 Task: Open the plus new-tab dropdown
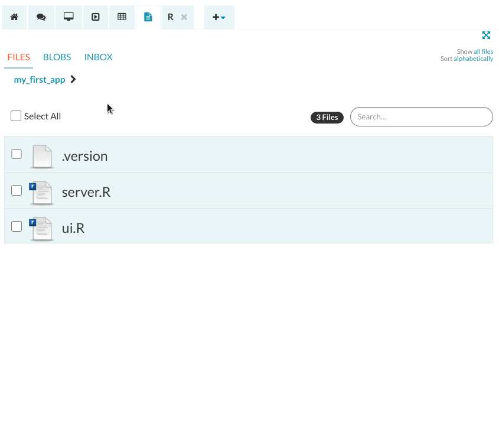click(x=219, y=17)
